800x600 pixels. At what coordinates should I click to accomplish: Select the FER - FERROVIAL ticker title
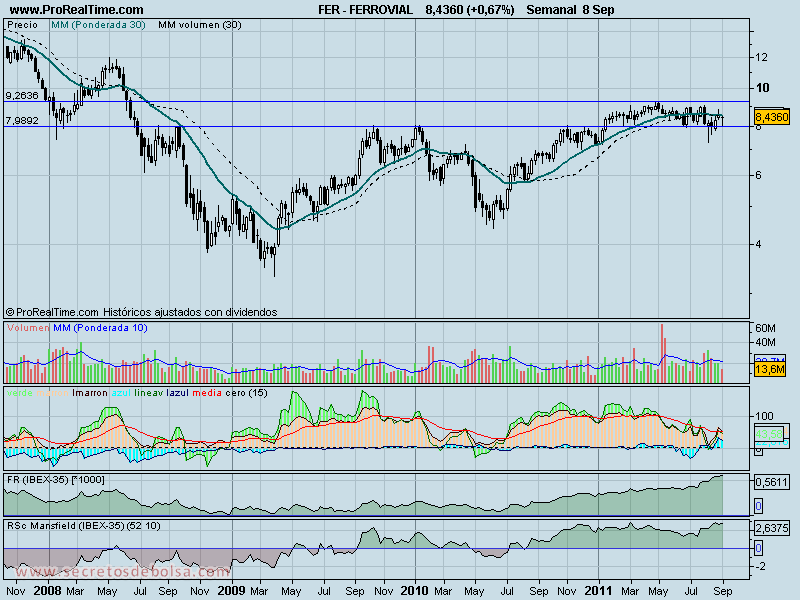pyautogui.click(x=365, y=10)
